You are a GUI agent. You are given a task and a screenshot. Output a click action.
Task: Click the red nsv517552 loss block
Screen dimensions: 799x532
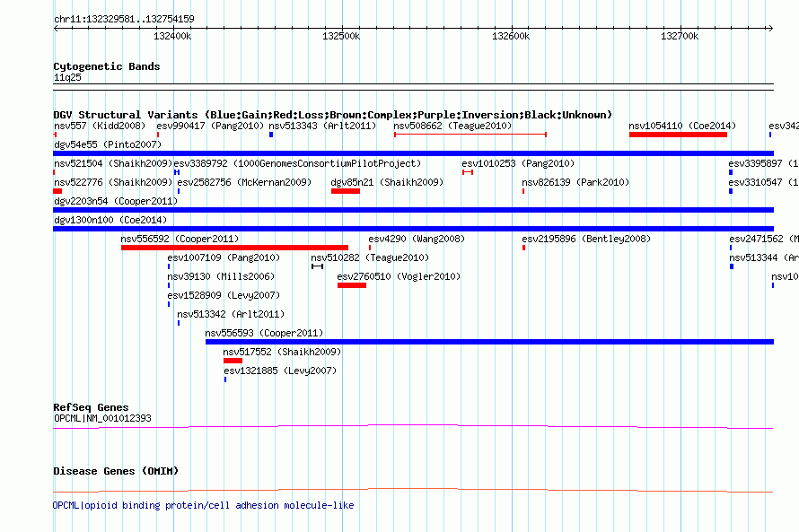tap(233, 361)
